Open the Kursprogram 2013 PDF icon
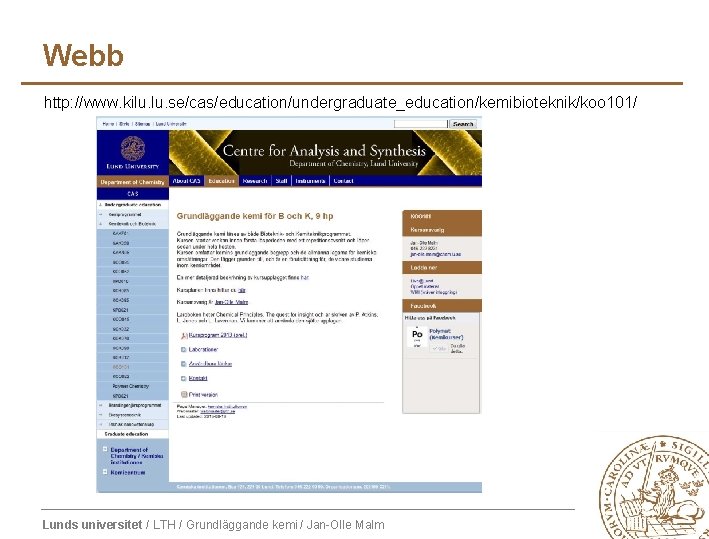Image resolution: width=709 pixels, height=539 pixels. 184,336
